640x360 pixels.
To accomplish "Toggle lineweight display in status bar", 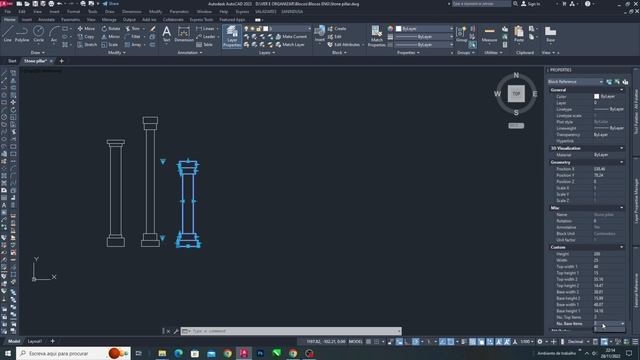I will tap(464, 341).
